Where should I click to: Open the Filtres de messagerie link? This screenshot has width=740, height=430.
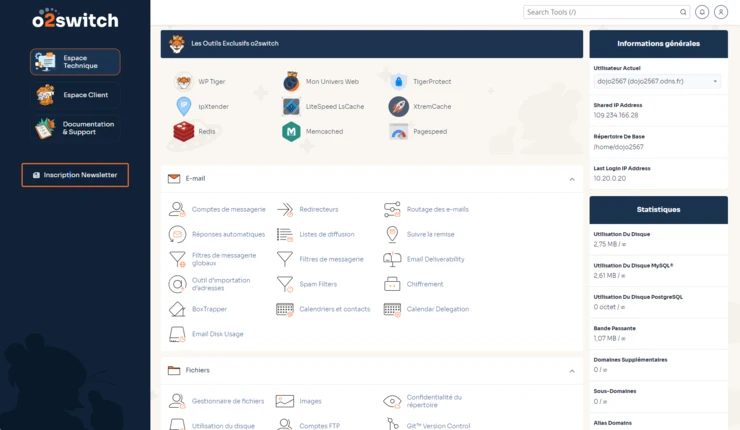(x=331, y=259)
